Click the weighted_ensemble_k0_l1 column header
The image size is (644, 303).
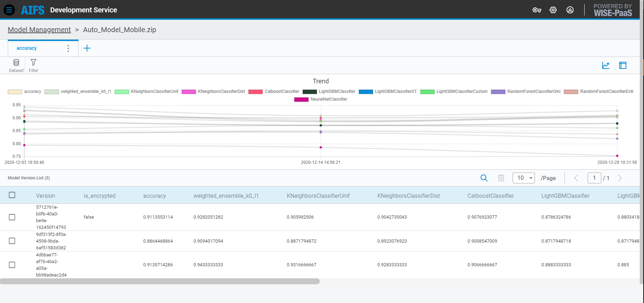point(226,196)
